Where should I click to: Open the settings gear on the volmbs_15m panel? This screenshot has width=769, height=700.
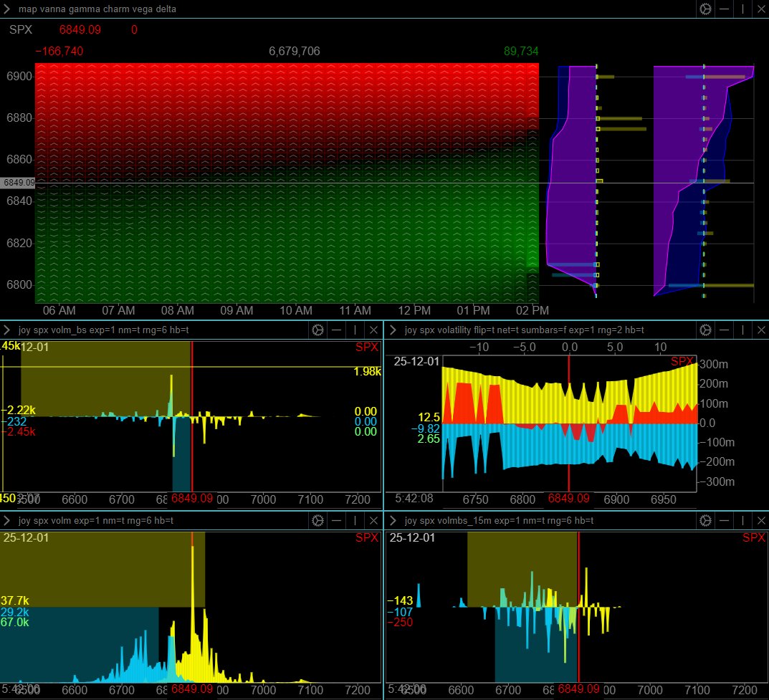(x=705, y=521)
